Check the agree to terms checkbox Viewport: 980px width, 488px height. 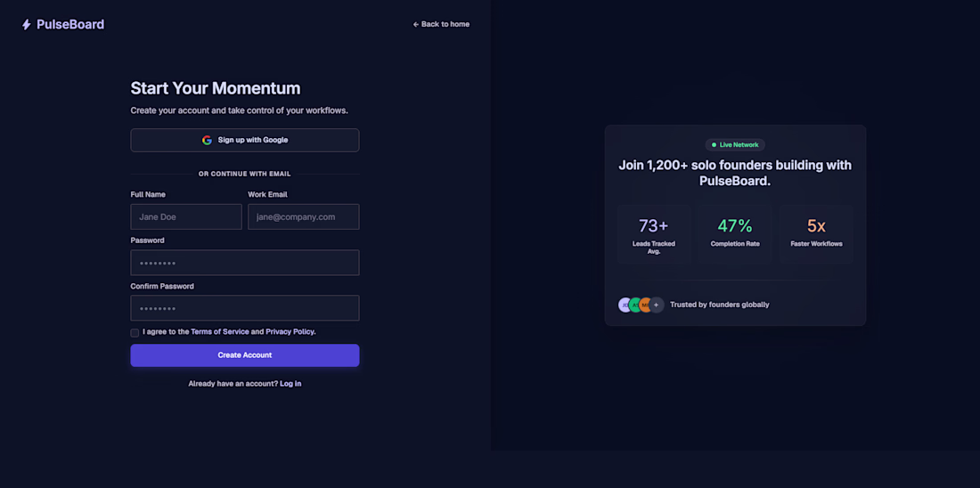(x=135, y=332)
